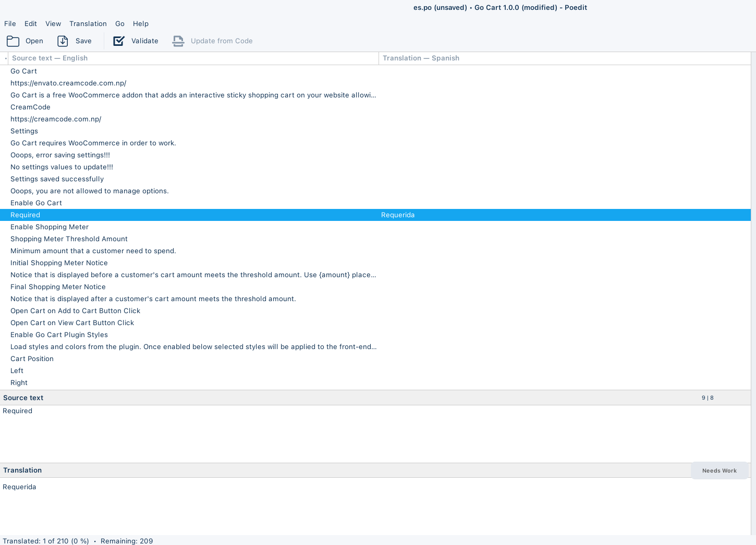The image size is (756, 545).
Task: Select the 'Settings saved successfully' entry
Action: click(57, 179)
